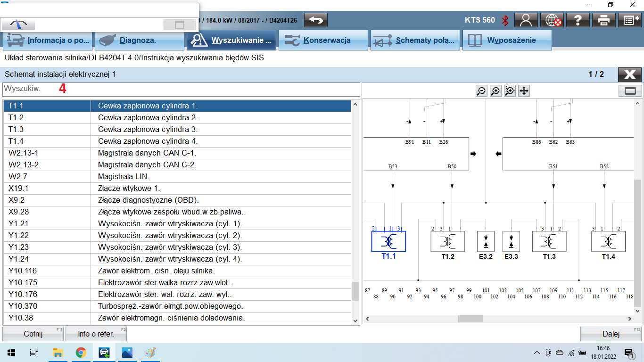Maximize the wiring diagram panel
The image size is (644, 362).
(x=630, y=91)
